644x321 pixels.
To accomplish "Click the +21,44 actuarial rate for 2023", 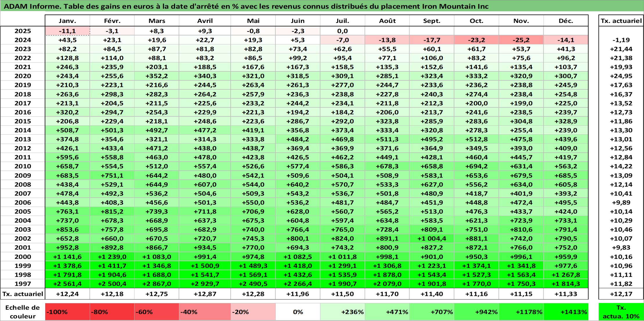I will pos(621,49).
